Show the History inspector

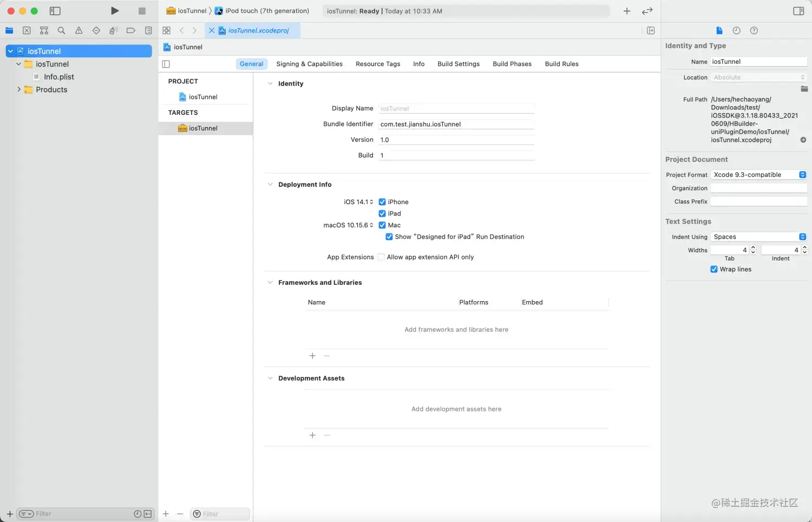tap(736, 30)
